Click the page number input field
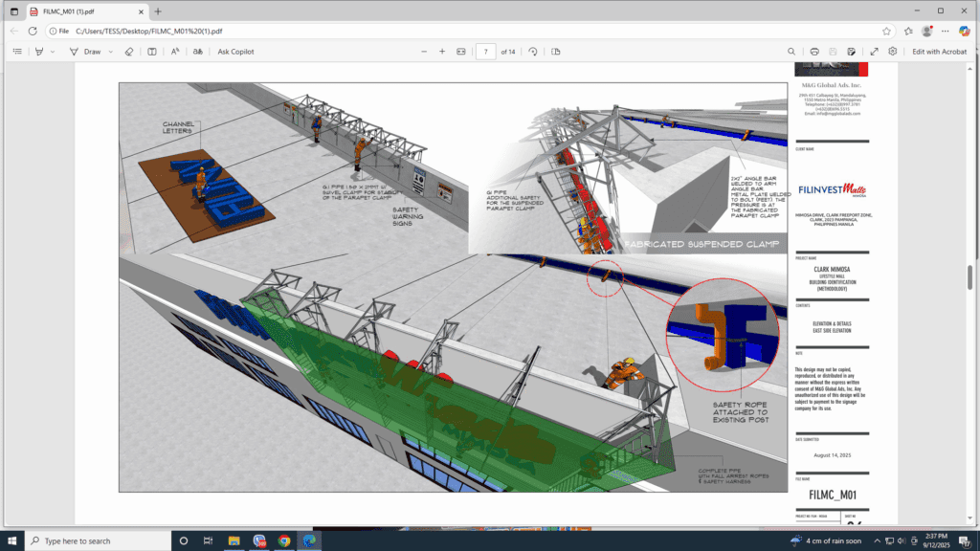980x551 pixels. tap(485, 51)
